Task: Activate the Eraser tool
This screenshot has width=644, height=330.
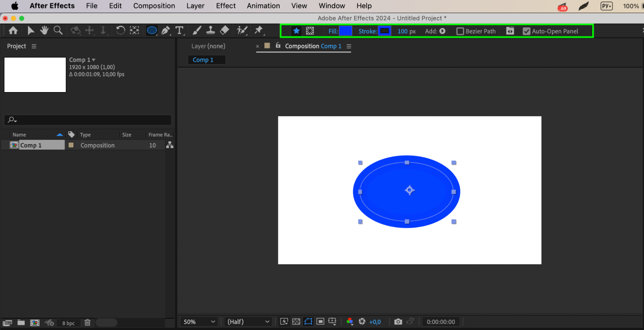Action: point(225,31)
